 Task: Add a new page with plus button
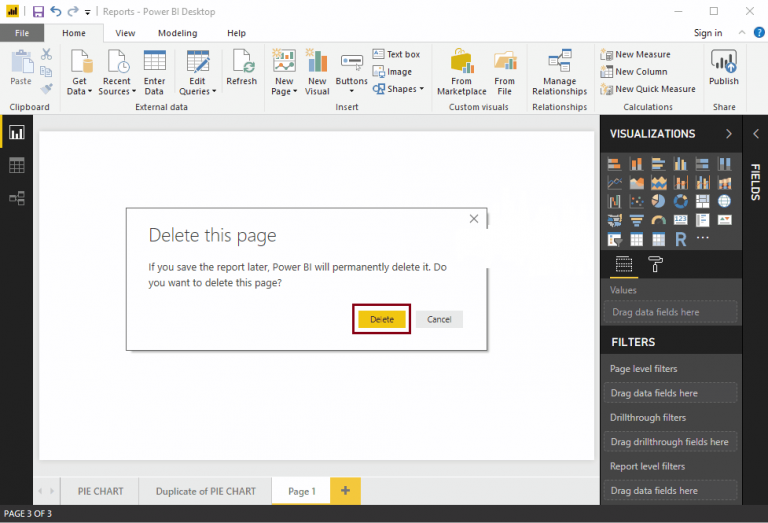(x=345, y=491)
